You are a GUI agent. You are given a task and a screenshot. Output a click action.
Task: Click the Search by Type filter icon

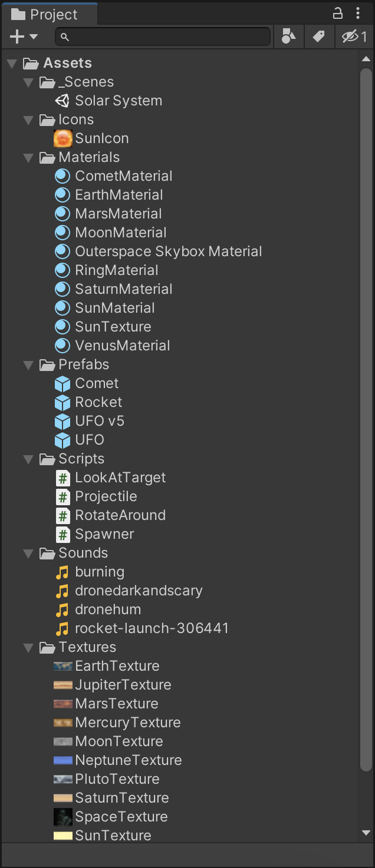coord(288,37)
